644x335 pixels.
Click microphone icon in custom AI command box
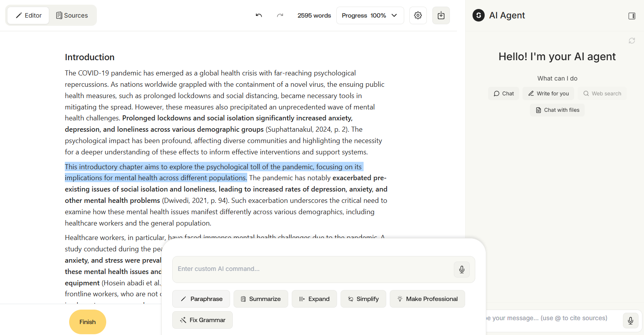click(462, 269)
